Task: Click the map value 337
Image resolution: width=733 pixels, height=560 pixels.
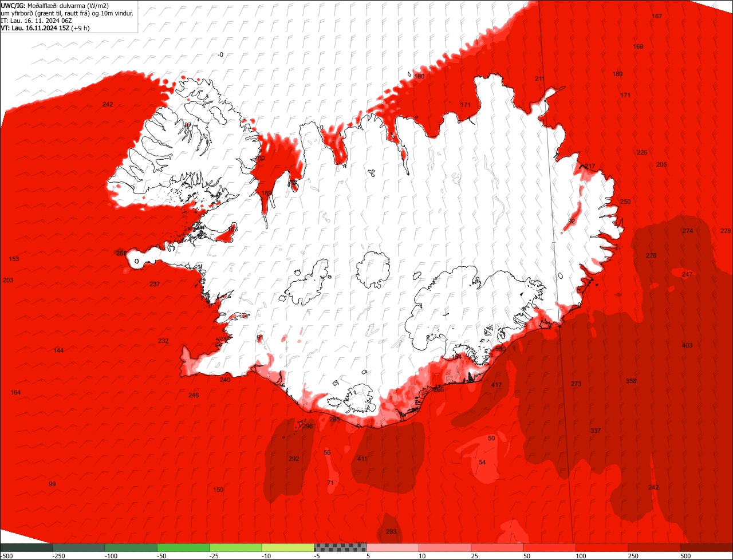Action: [596, 431]
